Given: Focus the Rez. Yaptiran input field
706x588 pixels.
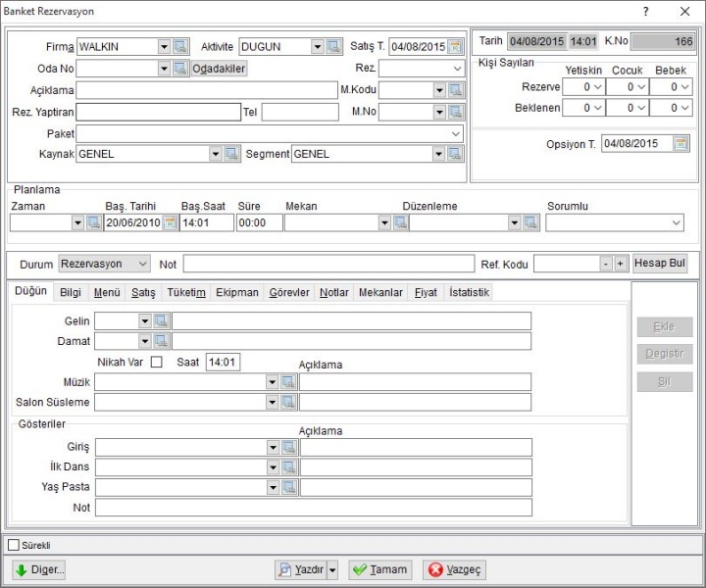Looking at the screenshot, I should [159, 112].
